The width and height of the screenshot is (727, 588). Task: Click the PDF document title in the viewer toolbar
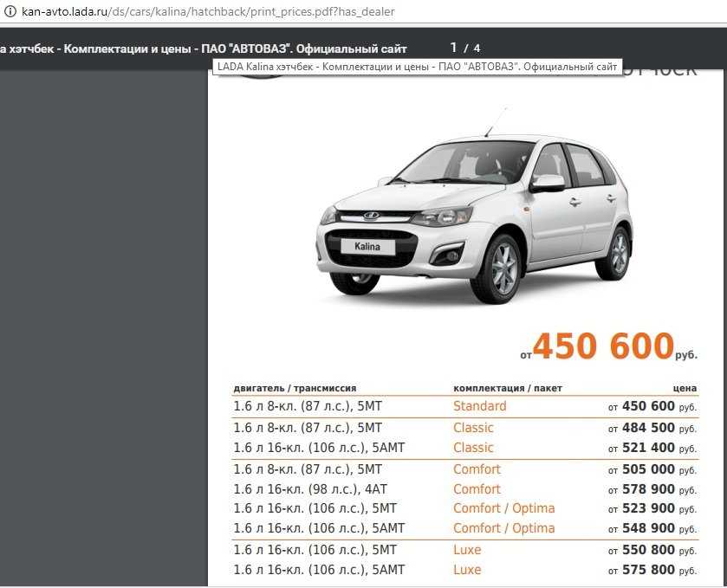tap(204, 48)
